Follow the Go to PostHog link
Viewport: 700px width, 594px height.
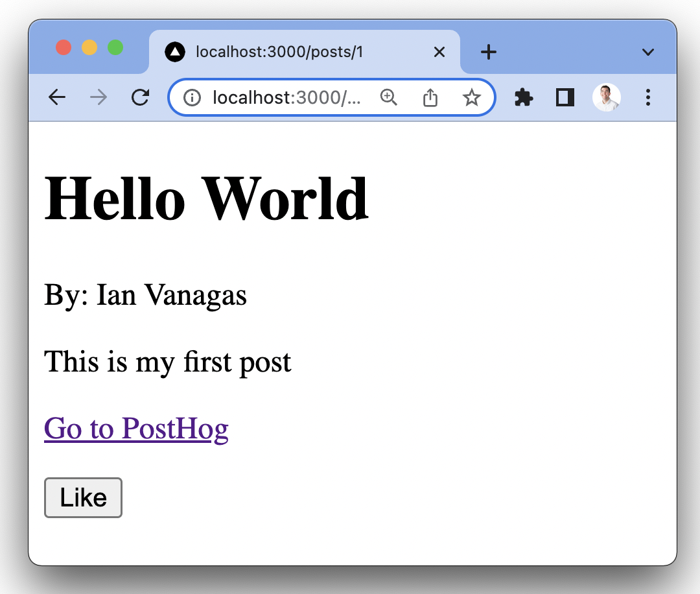click(136, 429)
